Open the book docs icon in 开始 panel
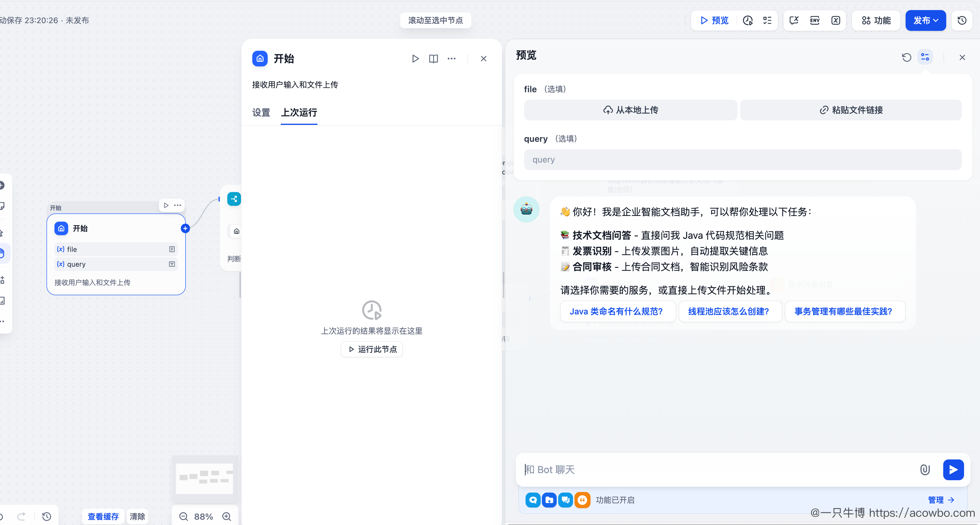This screenshot has height=525, width=980. pyautogui.click(x=433, y=59)
